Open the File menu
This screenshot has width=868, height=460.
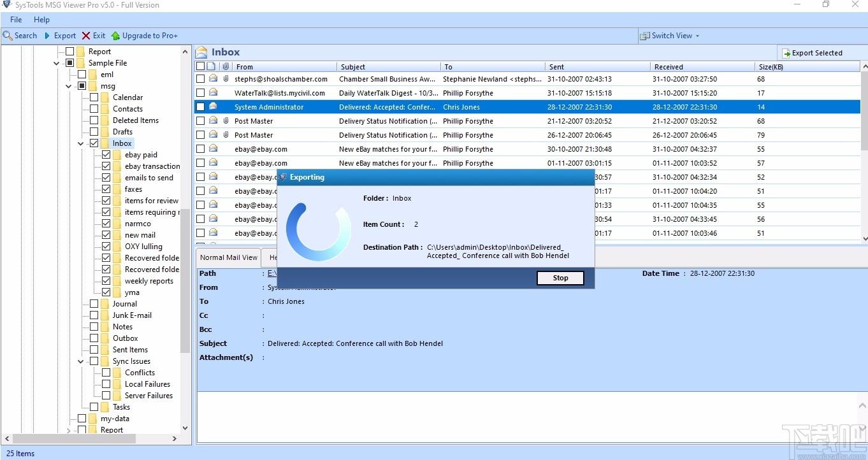[x=16, y=20]
